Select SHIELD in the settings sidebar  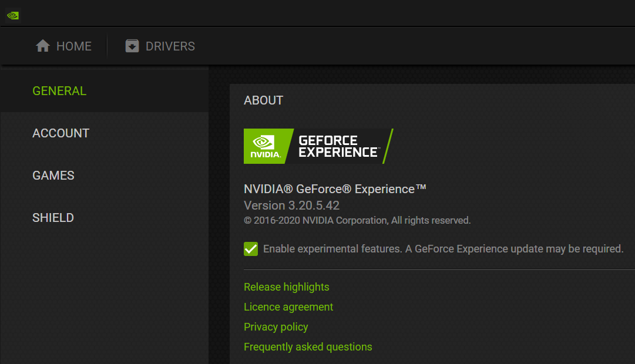point(53,217)
